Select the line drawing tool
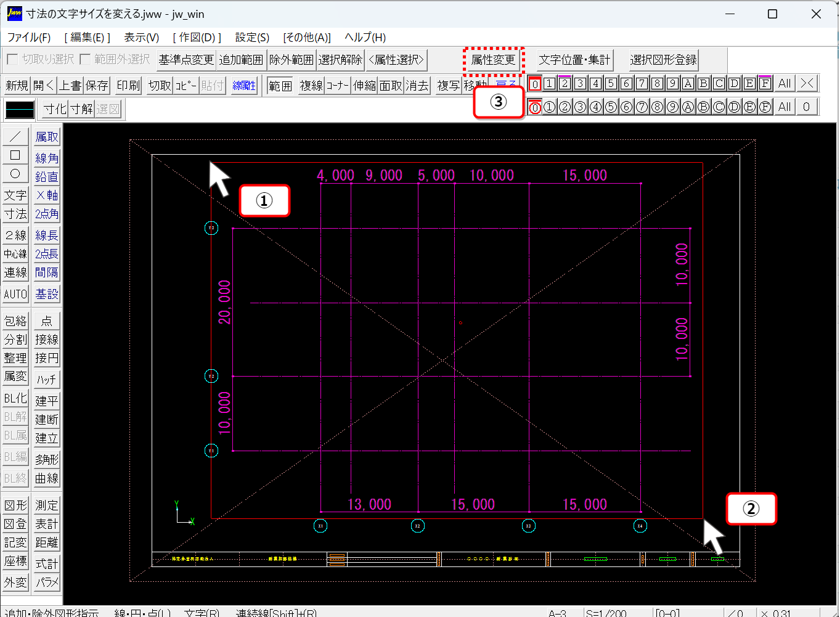840x617 pixels. 15,136
